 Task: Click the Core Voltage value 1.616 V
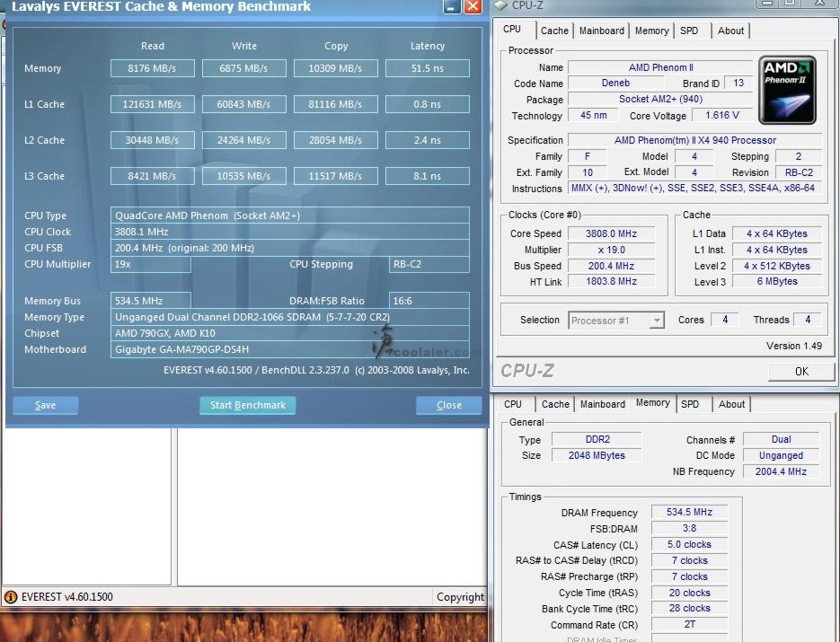(722, 115)
